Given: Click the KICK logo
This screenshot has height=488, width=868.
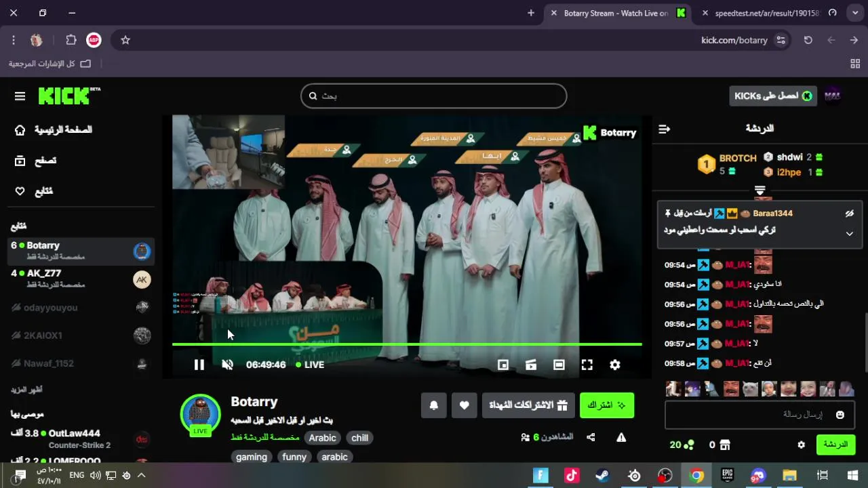Looking at the screenshot, I should (x=68, y=96).
